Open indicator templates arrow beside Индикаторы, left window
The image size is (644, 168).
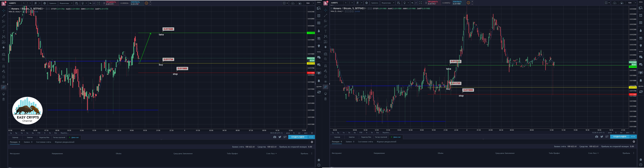pyautogui.click(x=72, y=3)
